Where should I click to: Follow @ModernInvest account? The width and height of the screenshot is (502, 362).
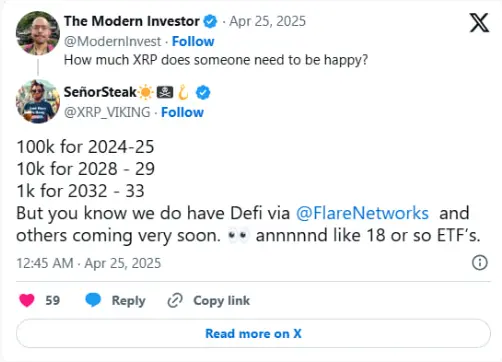(x=193, y=42)
